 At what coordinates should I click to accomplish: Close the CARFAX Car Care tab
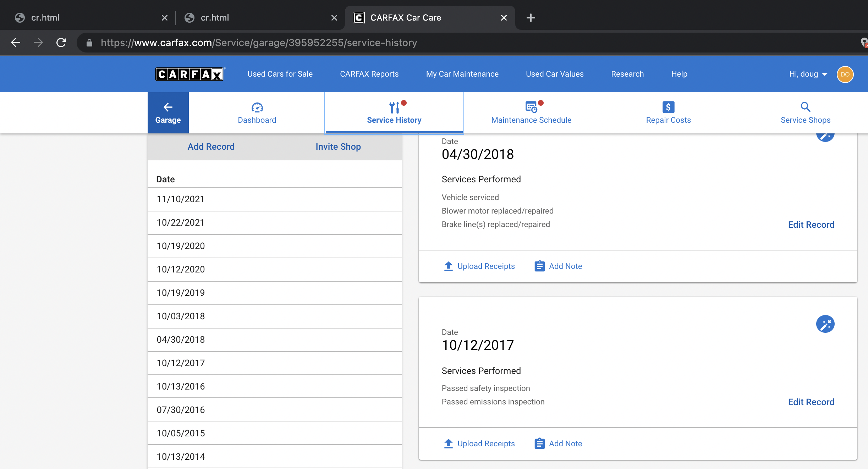[x=504, y=18]
